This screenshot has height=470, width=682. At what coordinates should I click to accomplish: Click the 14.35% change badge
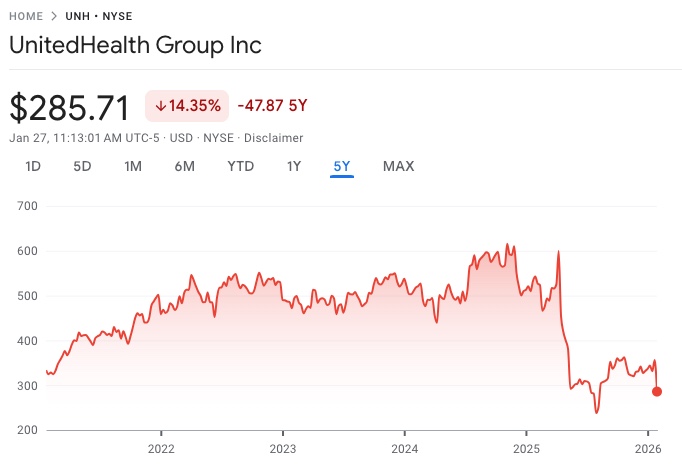pyautogui.click(x=189, y=106)
